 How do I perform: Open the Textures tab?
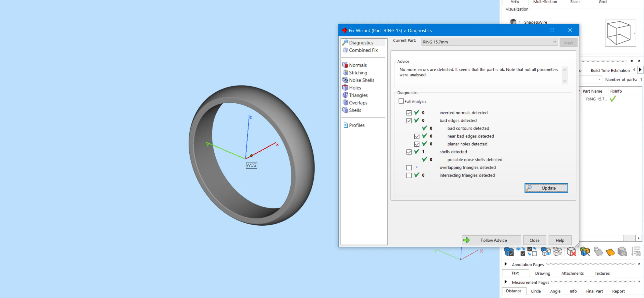[x=602, y=273]
